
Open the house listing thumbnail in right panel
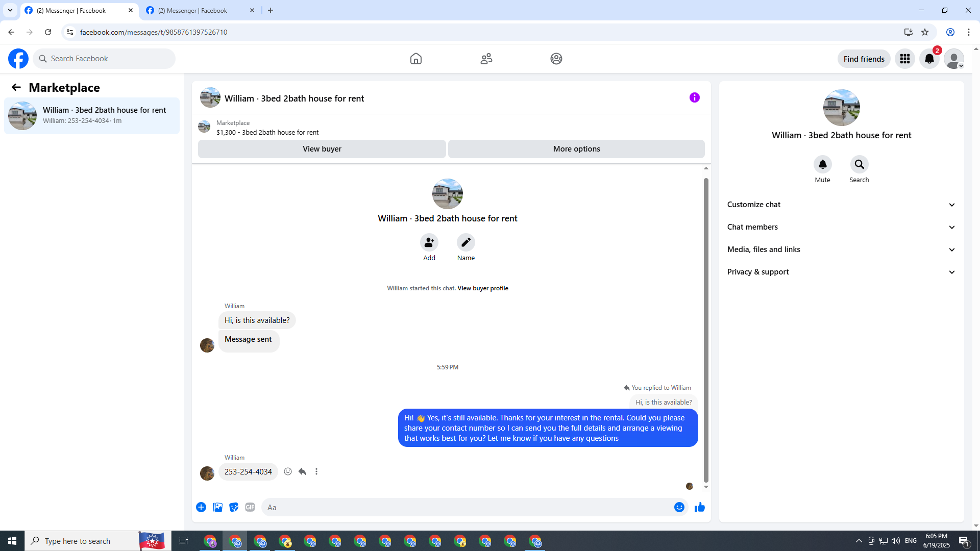[842, 108]
